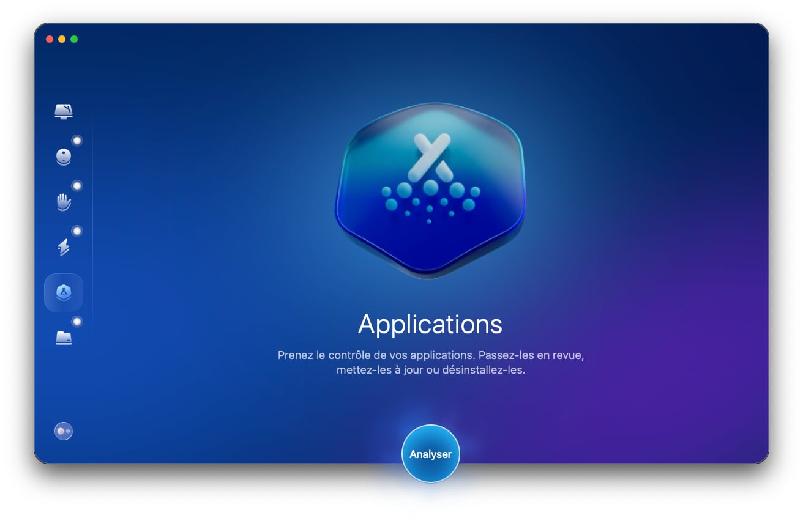Click the Applications heading text
803x532 pixels.
[430, 324]
